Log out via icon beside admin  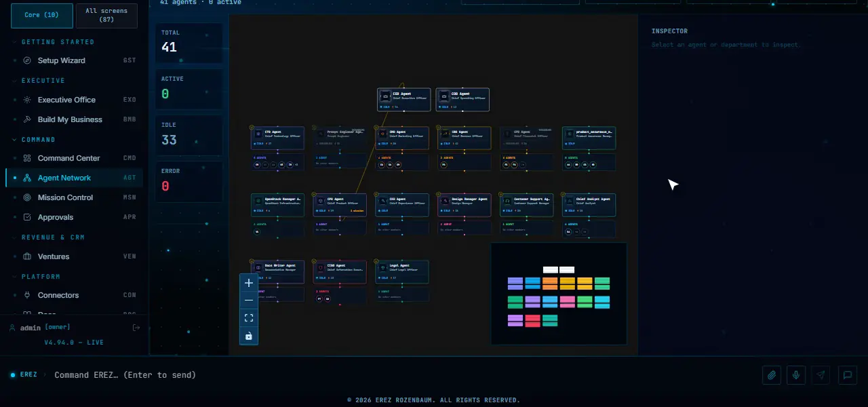[136, 328]
